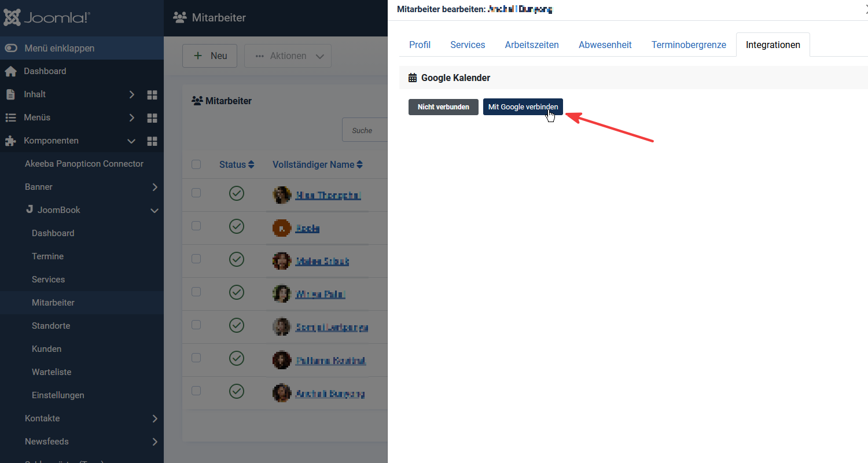868x463 pixels.
Task: Open the Inhalt dashboard grid icon
Action: tap(152, 95)
